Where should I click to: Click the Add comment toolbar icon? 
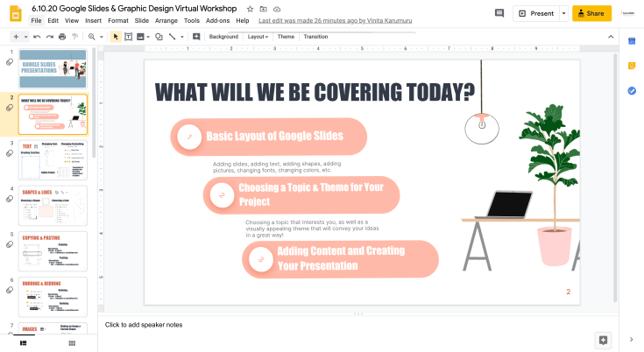tap(196, 37)
